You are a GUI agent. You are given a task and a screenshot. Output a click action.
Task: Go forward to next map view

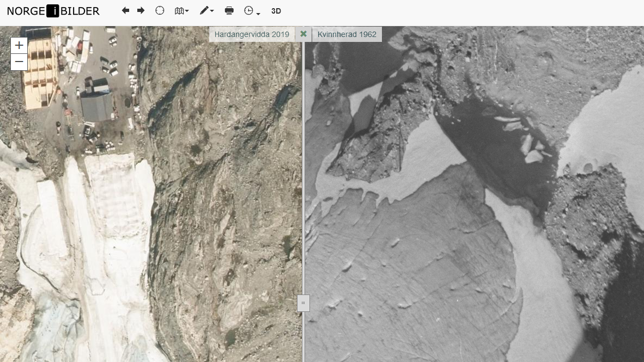(141, 10)
